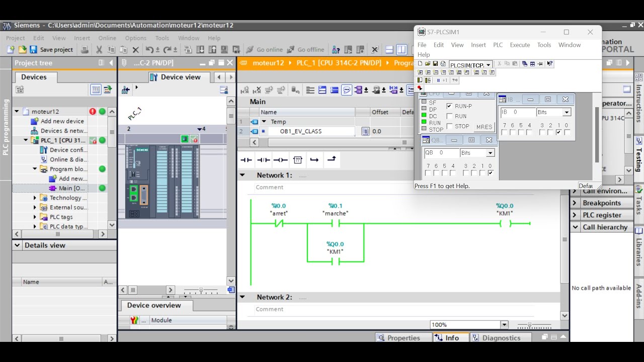The height and width of the screenshot is (362, 644).
Task: Click the Save project button
Action: [x=52, y=50]
